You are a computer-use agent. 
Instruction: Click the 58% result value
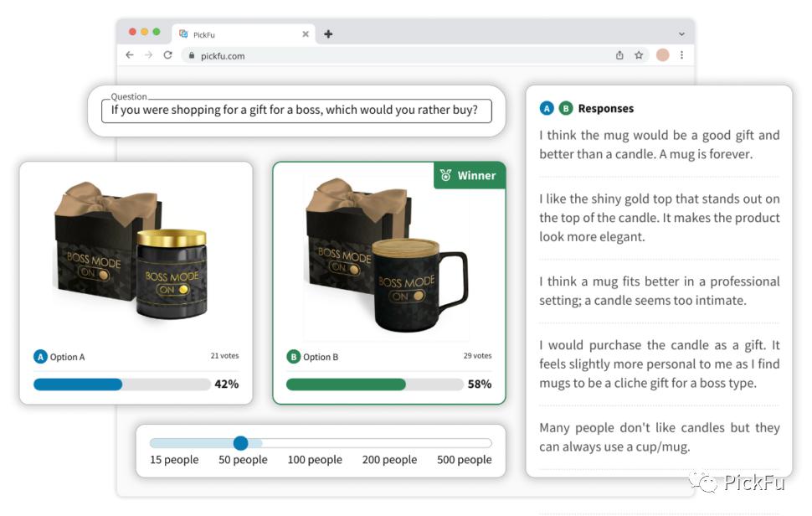480,384
